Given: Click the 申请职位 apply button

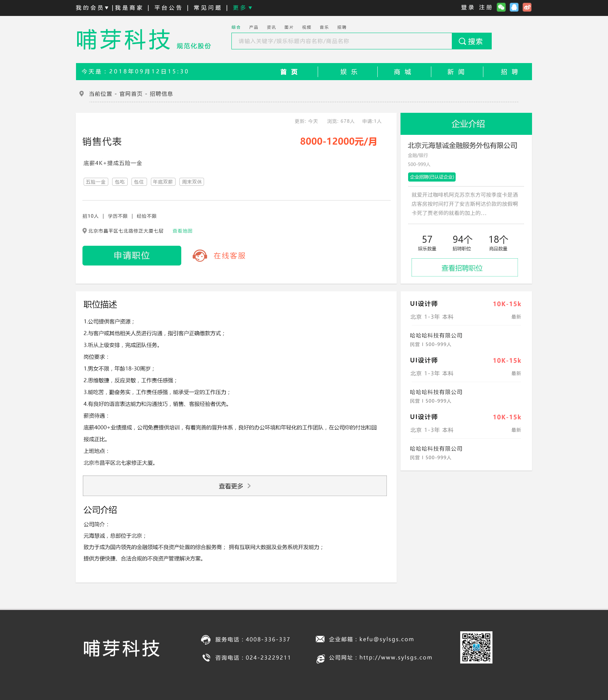Looking at the screenshot, I should [x=131, y=256].
